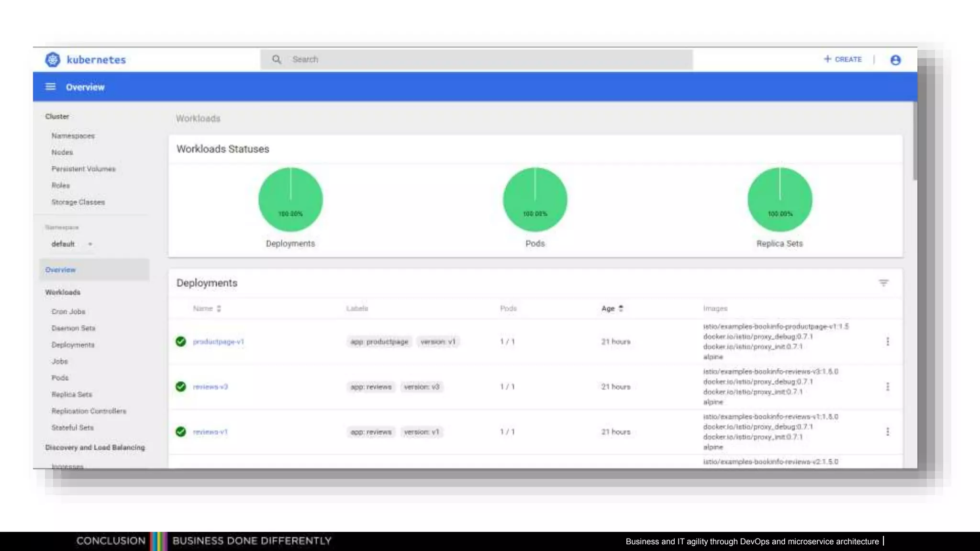980x551 pixels.
Task: Click green status check for reviews-v1
Action: click(180, 431)
